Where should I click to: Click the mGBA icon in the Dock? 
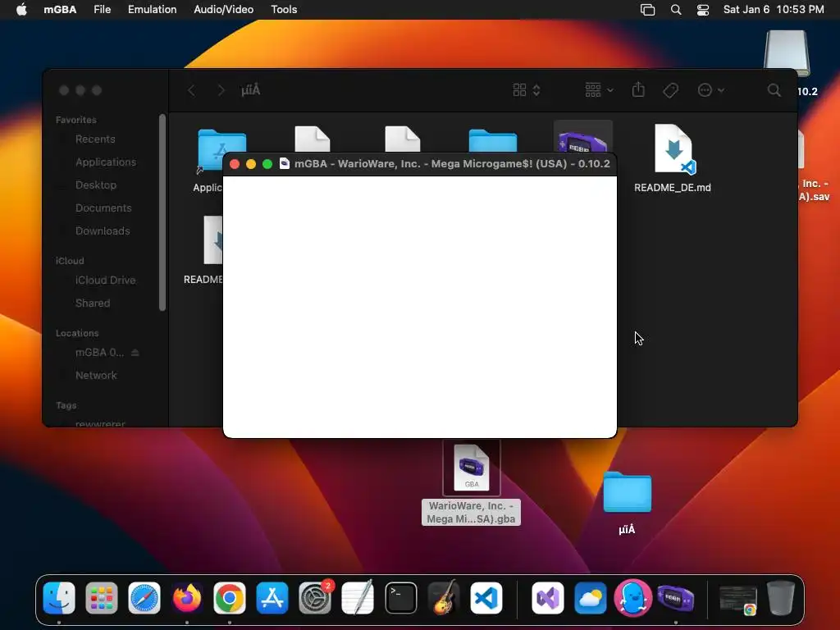676,598
